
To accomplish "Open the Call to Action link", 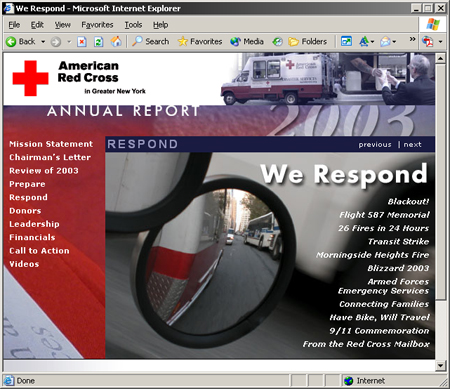I will click(x=39, y=251).
